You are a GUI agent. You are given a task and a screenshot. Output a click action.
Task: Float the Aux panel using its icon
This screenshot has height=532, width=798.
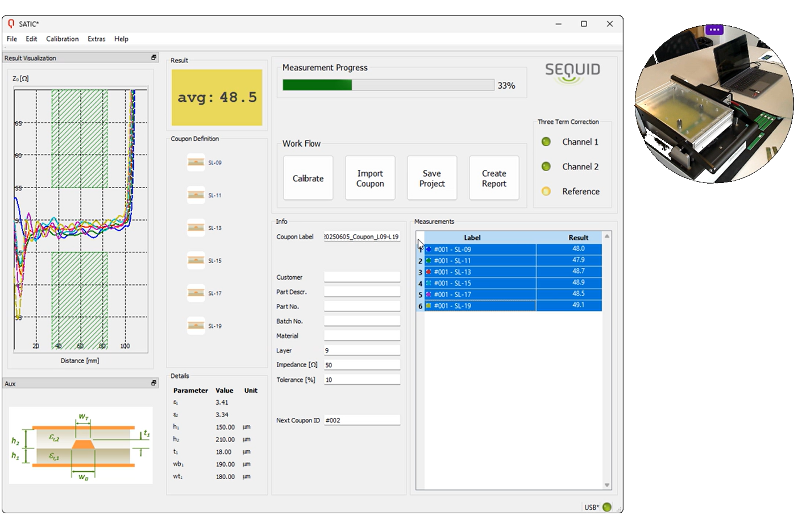(153, 384)
